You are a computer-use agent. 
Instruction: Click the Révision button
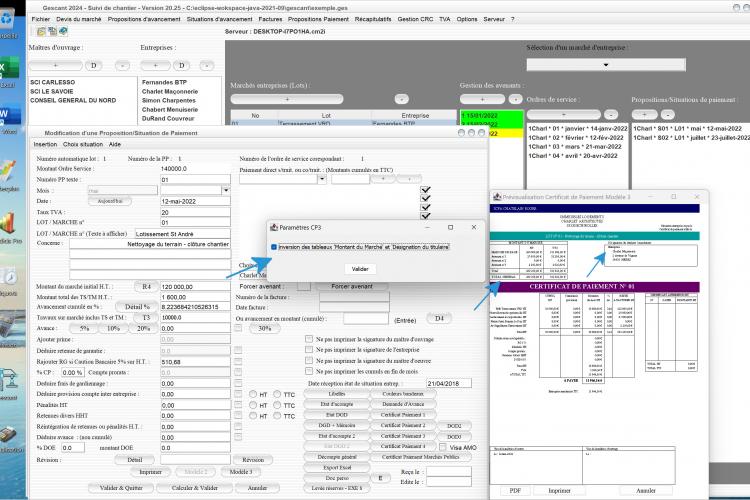click(x=253, y=459)
